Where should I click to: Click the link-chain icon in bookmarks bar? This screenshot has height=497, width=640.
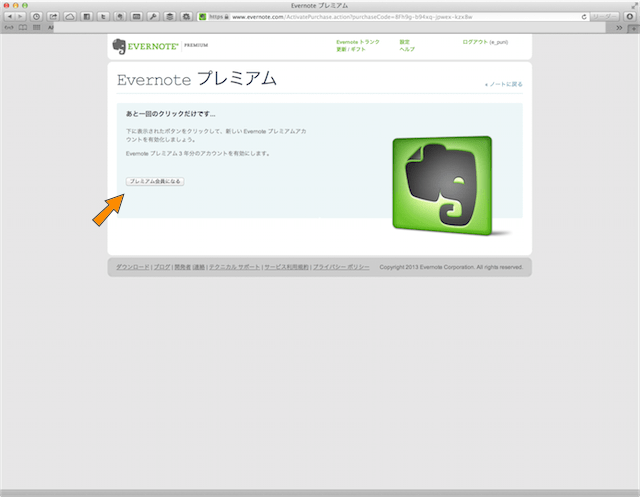(x=9, y=28)
